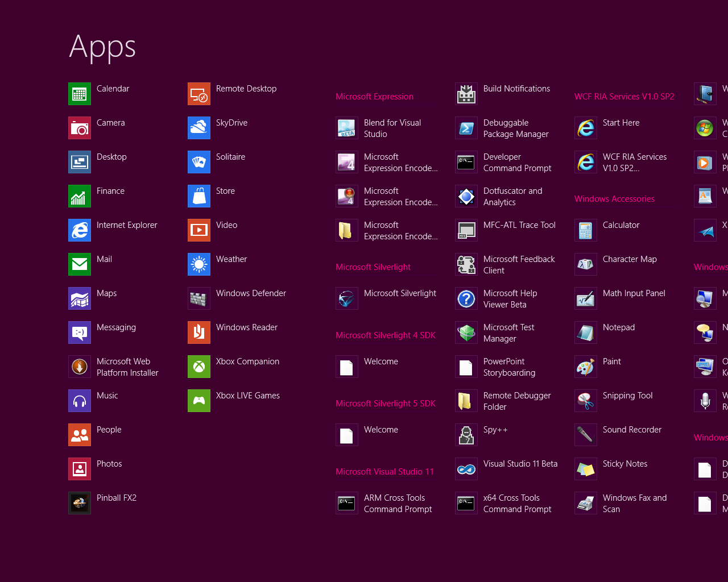This screenshot has width=728, height=582.
Task: Open Build Notifications icon
Action: click(x=466, y=94)
